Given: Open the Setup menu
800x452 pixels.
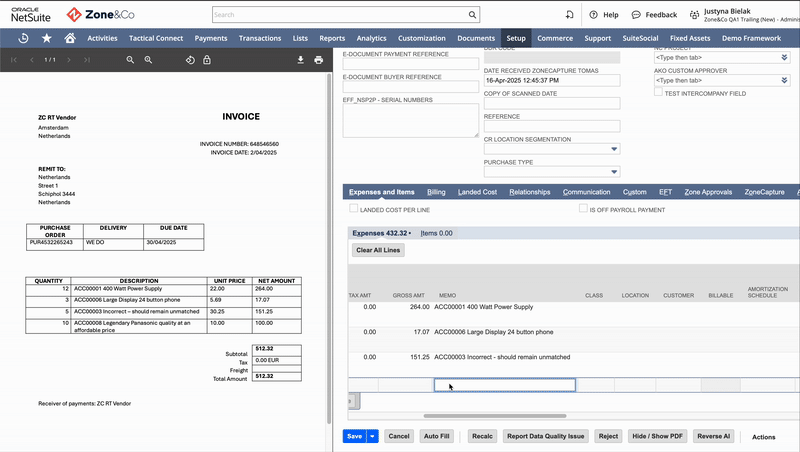Looking at the screenshot, I should pos(516,38).
